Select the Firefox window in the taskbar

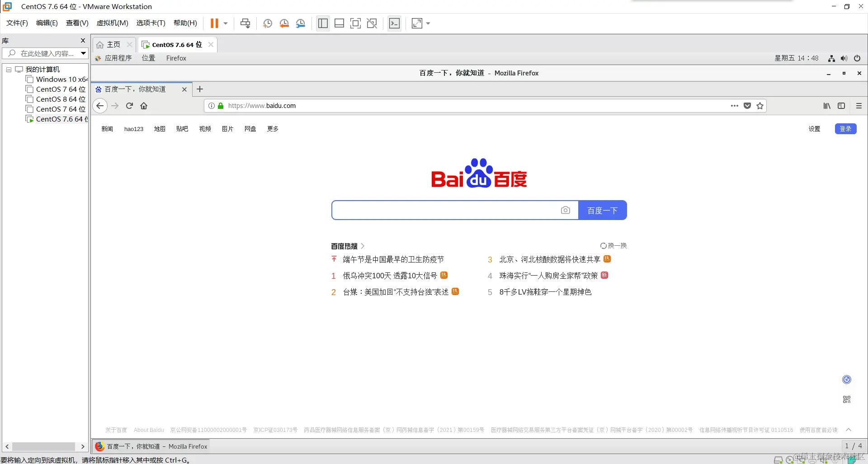(x=151, y=446)
